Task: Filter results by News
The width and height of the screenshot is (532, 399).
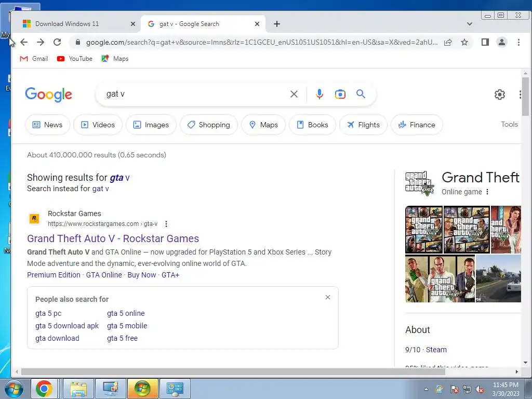Action: click(x=47, y=125)
